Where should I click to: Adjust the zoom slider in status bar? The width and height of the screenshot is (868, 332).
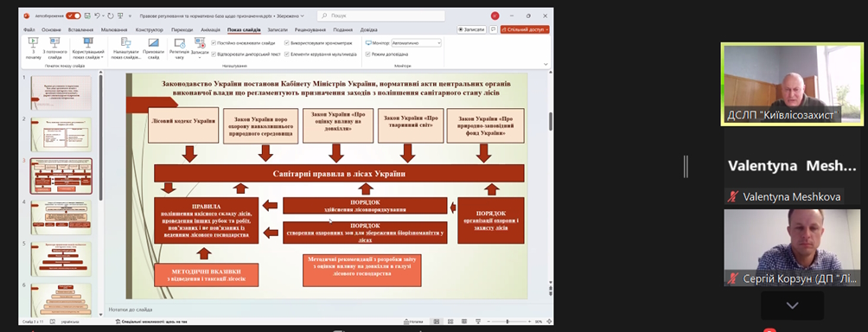tap(507, 322)
